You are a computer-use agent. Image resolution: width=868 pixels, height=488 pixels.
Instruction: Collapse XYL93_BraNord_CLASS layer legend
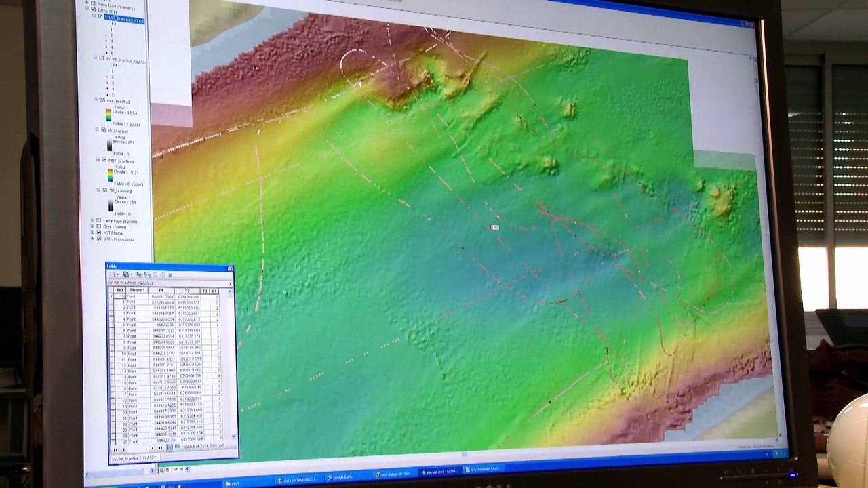coord(94,15)
